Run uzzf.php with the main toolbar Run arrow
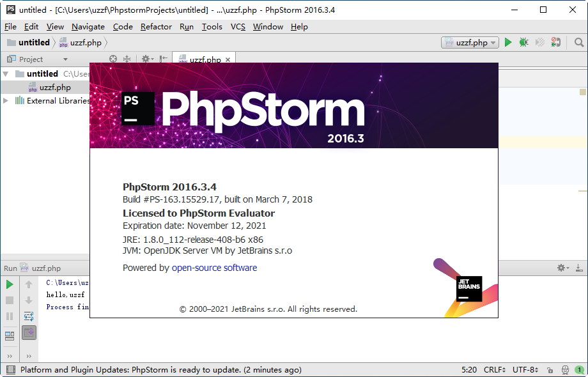This screenshot has width=588, height=377. click(x=508, y=42)
